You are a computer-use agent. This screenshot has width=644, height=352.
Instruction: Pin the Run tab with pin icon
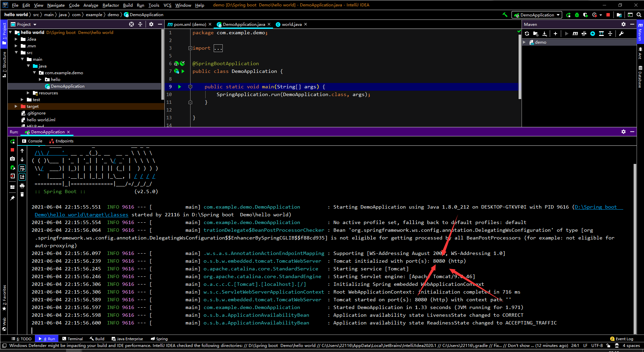coord(12,198)
